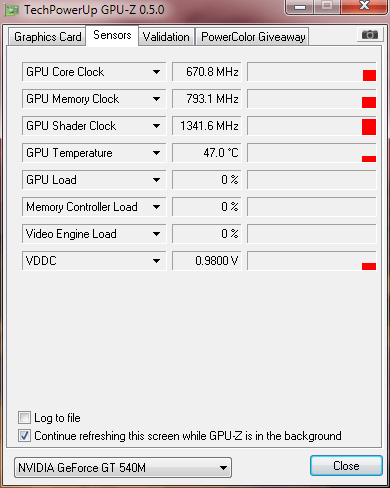Open the GPU Core Clock dropdown arrow
390x488 pixels.
[x=156, y=72]
